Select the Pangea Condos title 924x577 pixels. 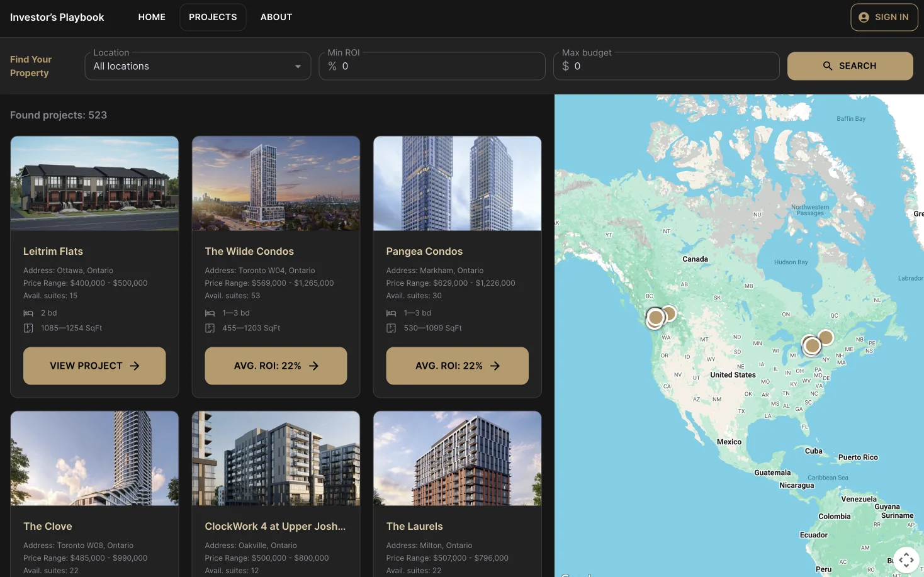point(424,251)
